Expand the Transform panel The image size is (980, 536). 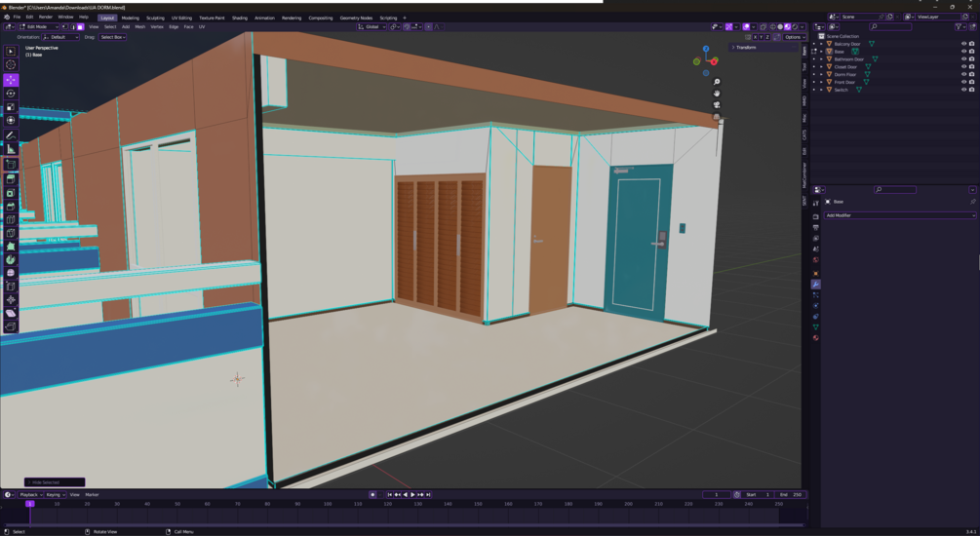point(744,47)
